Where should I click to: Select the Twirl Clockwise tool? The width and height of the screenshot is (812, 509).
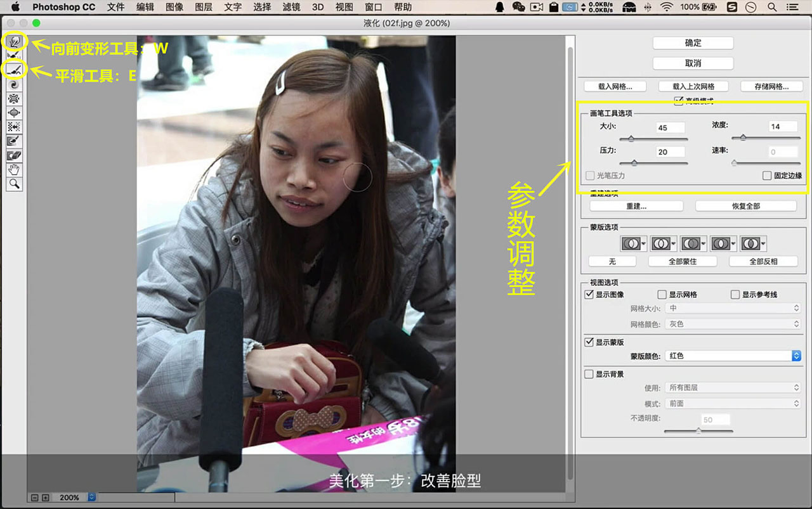(14, 84)
